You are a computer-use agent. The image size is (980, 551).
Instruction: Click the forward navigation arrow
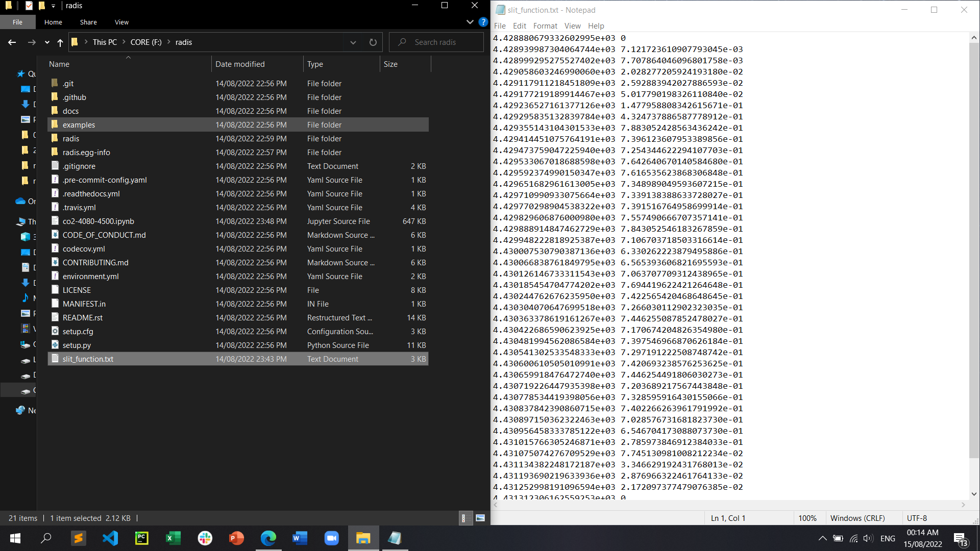(32, 42)
